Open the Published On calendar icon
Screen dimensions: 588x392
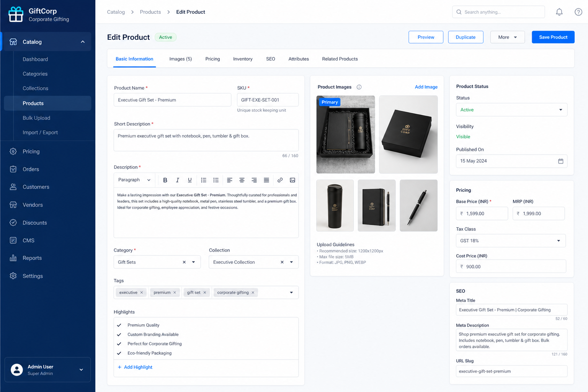(560, 161)
